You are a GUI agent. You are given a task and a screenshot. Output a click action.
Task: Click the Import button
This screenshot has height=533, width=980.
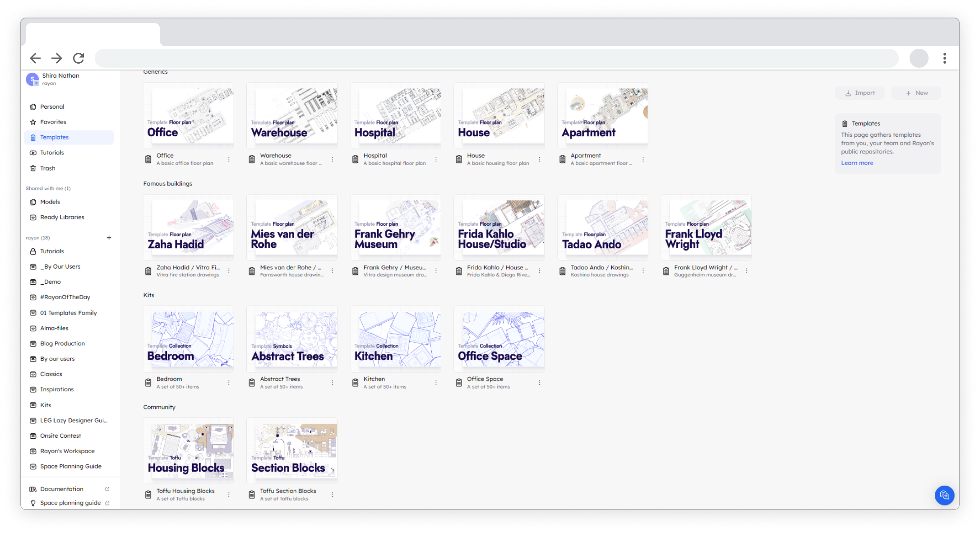860,93
